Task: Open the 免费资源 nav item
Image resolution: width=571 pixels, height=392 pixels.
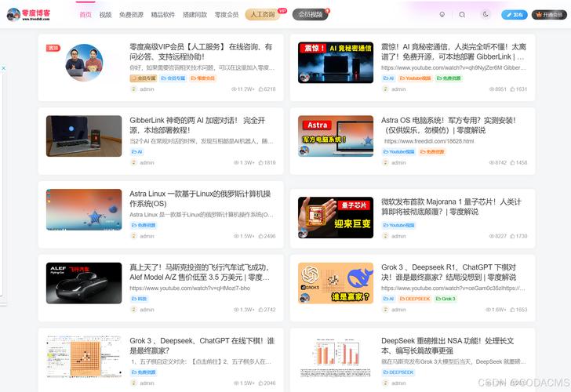Action: tap(131, 15)
